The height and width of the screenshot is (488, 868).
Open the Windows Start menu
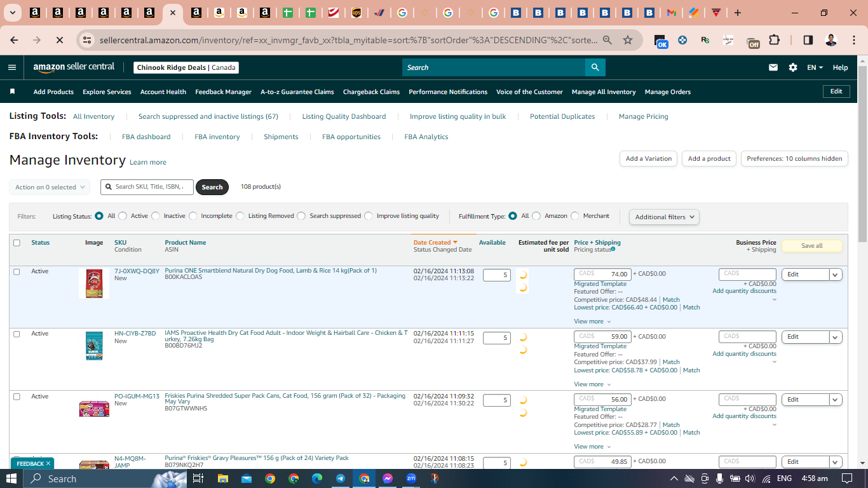[11, 478]
